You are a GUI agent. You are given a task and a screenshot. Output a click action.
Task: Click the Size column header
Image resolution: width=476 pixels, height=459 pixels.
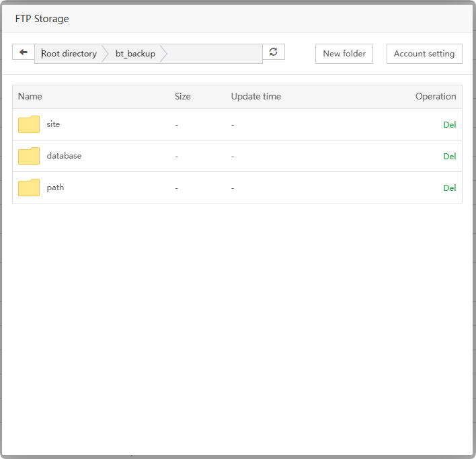tap(183, 97)
